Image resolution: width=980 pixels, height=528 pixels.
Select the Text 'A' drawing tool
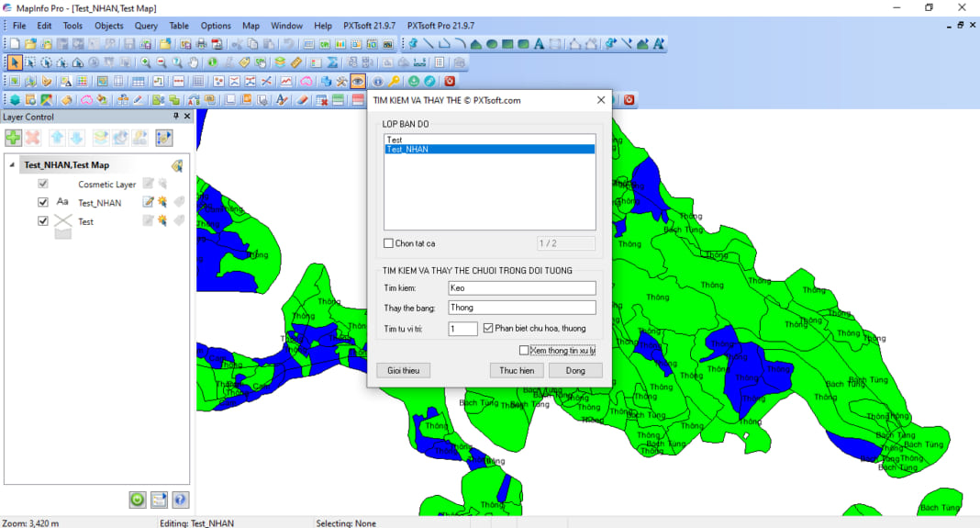click(539, 44)
